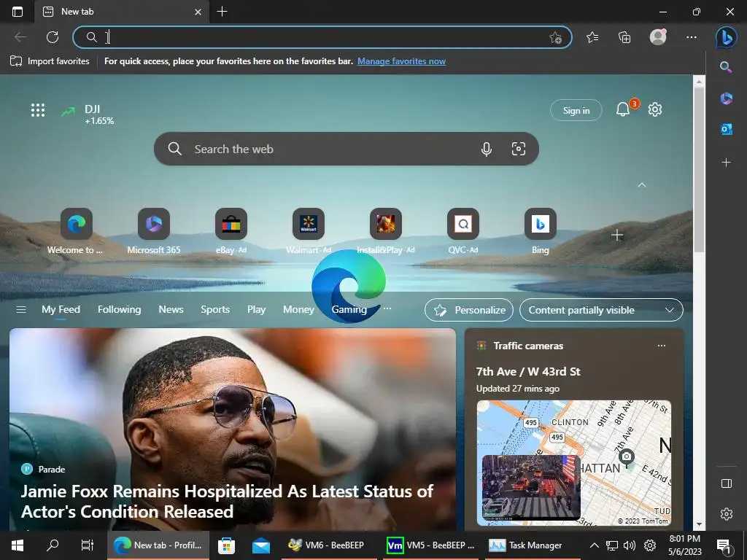Screen dimensions: 747x560
Task: Switch to Money tab
Action: point(298,309)
